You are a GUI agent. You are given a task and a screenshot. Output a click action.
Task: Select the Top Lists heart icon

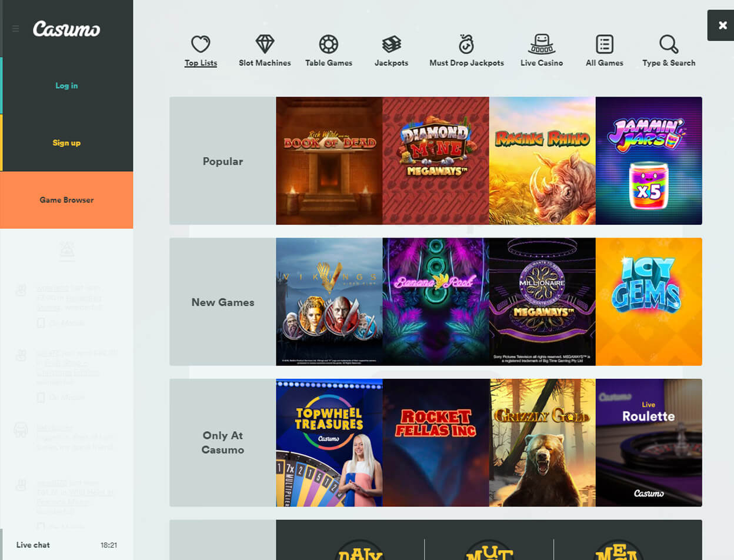(201, 44)
